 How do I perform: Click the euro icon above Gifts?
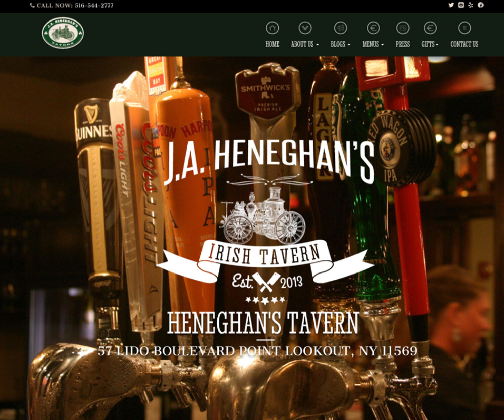[x=430, y=28]
